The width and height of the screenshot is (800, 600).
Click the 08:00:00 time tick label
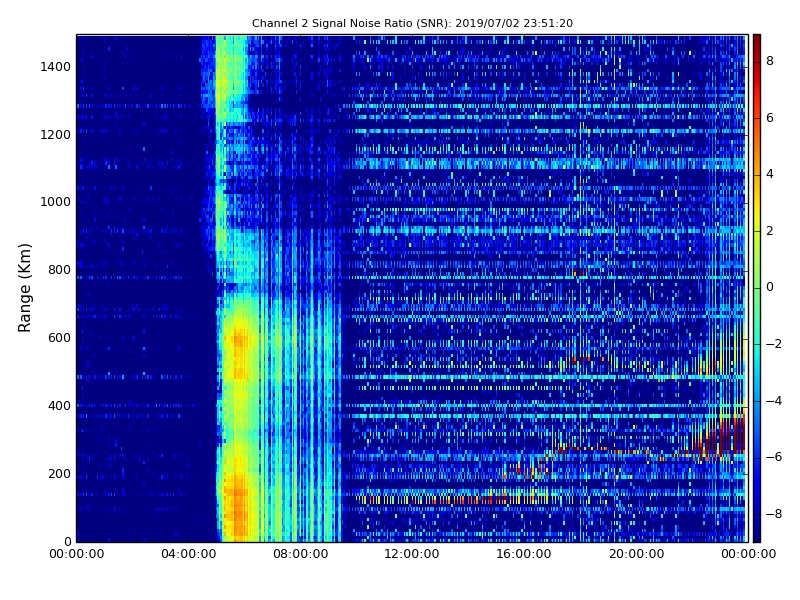pyautogui.click(x=301, y=554)
